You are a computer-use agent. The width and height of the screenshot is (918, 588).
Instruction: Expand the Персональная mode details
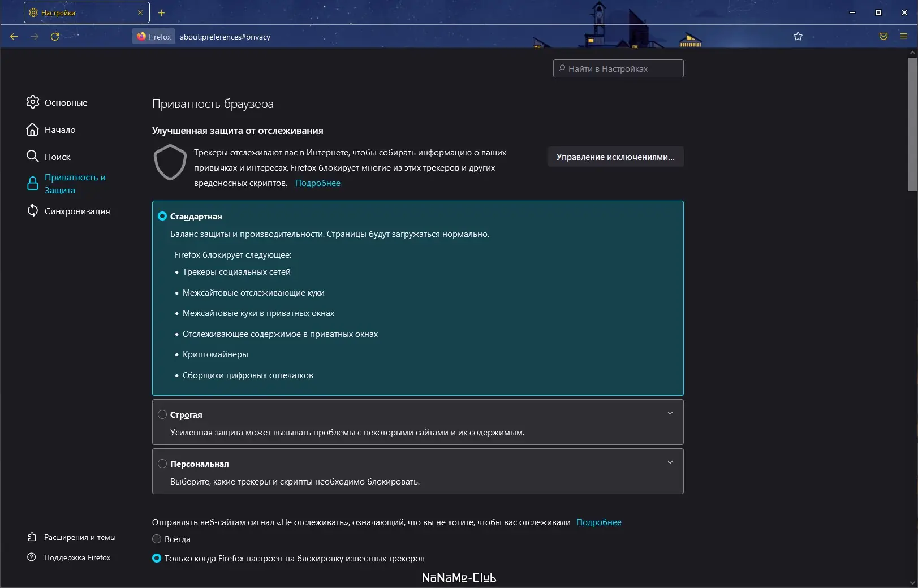670,462
